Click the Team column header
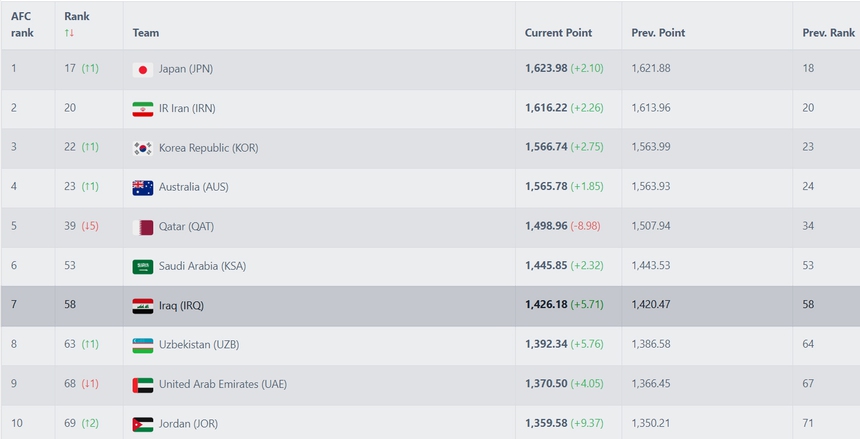The width and height of the screenshot is (860, 439). tap(146, 33)
